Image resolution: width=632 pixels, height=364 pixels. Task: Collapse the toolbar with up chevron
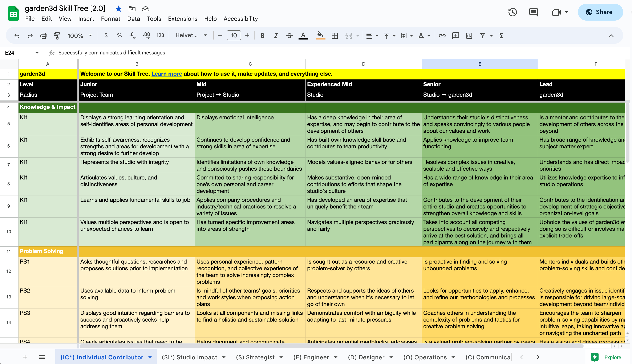pos(611,36)
